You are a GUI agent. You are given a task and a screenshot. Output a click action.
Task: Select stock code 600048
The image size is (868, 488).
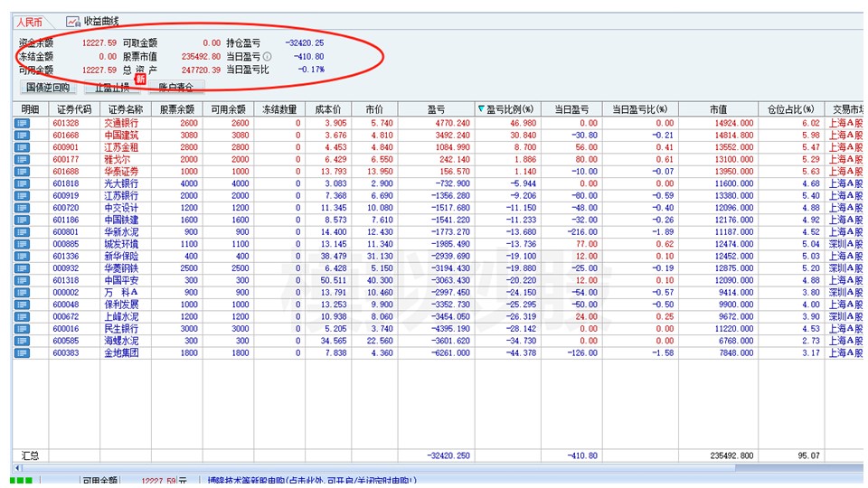point(66,305)
